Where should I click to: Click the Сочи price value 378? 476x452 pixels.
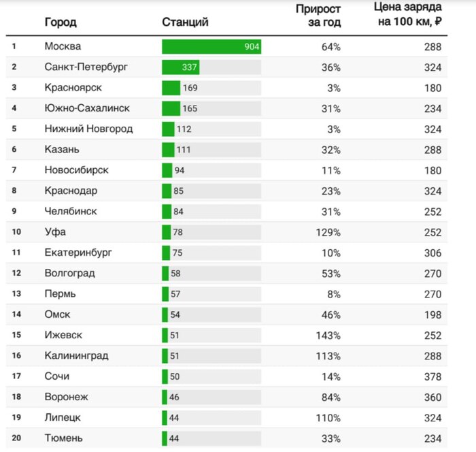[432, 377]
